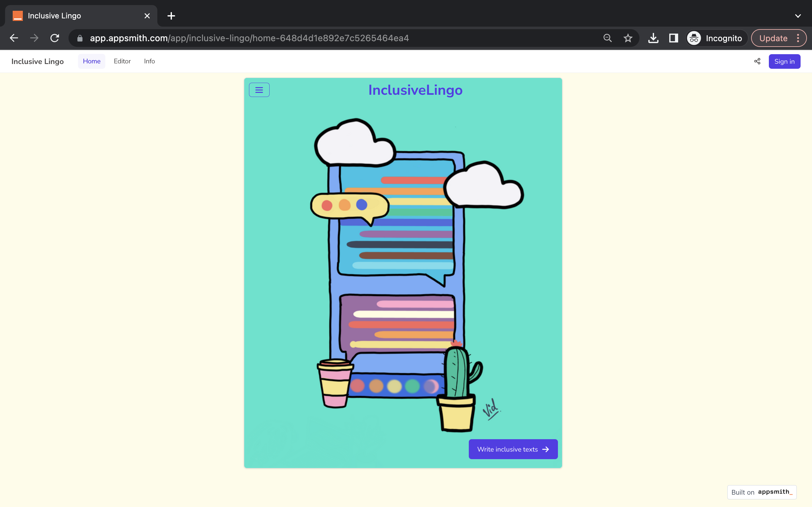Go back using the back arrow
The image size is (812, 507).
(x=14, y=38)
